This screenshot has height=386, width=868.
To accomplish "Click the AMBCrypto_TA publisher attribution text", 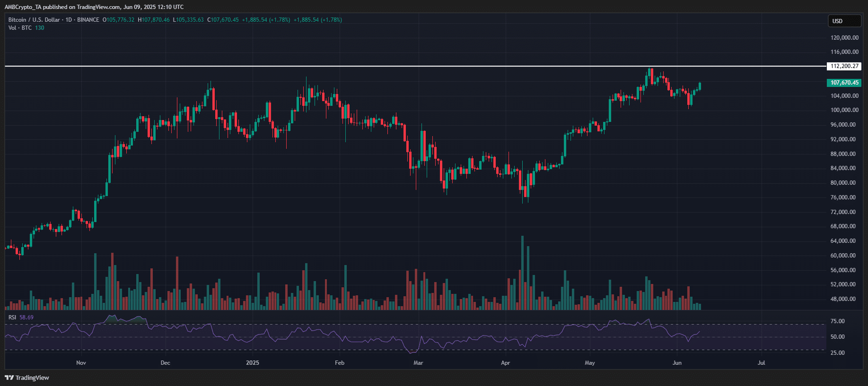I will pyautogui.click(x=94, y=7).
